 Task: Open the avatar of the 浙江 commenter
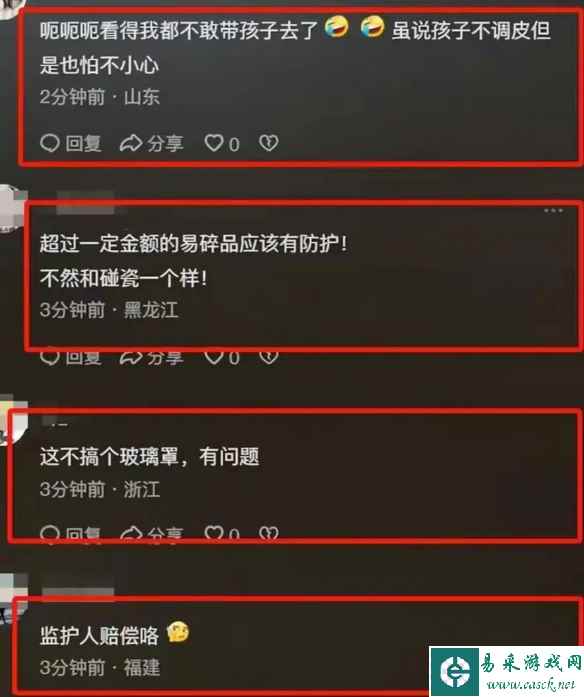pyautogui.click(x=13, y=420)
